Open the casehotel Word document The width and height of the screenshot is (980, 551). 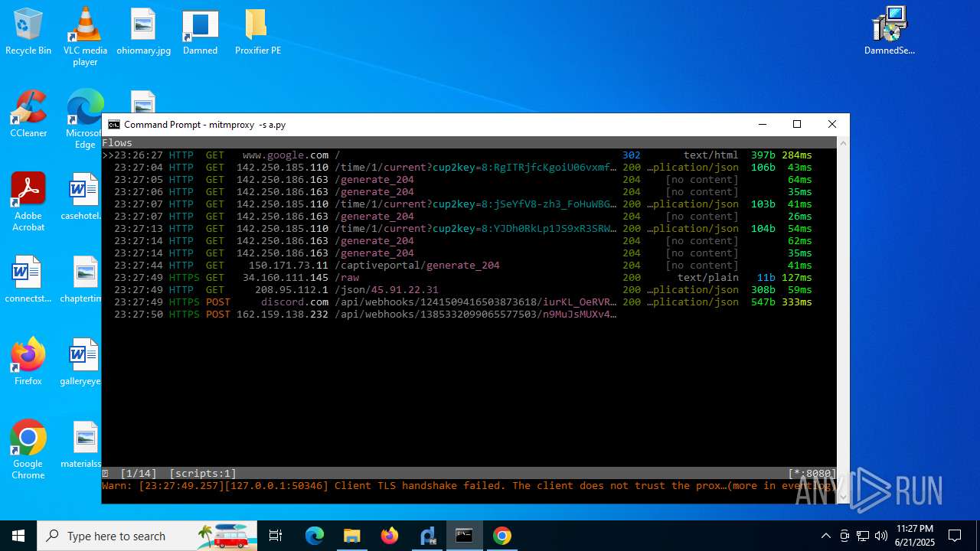(83, 197)
